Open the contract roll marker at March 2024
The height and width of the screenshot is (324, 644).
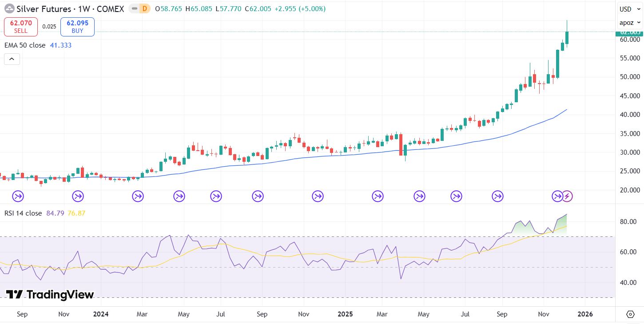(x=138, y=196)
